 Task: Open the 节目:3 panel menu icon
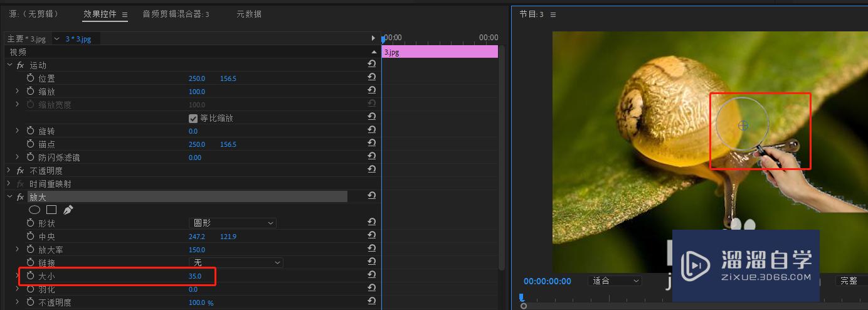[x=553, y=14]
